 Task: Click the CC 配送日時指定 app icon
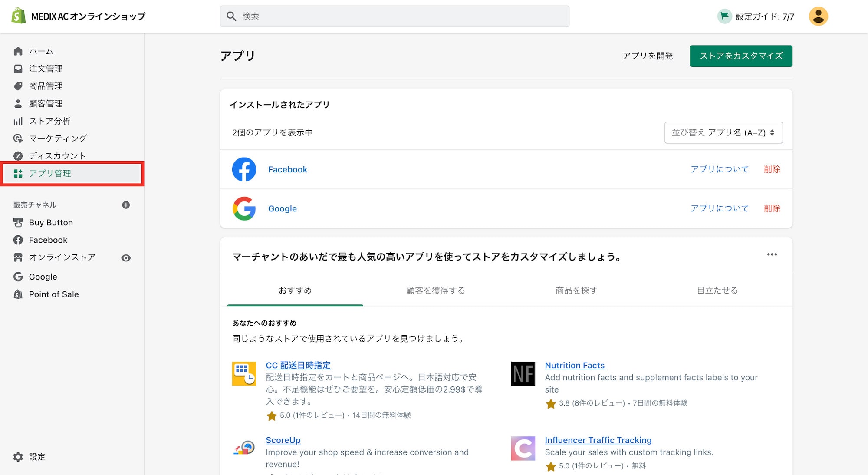244,373
